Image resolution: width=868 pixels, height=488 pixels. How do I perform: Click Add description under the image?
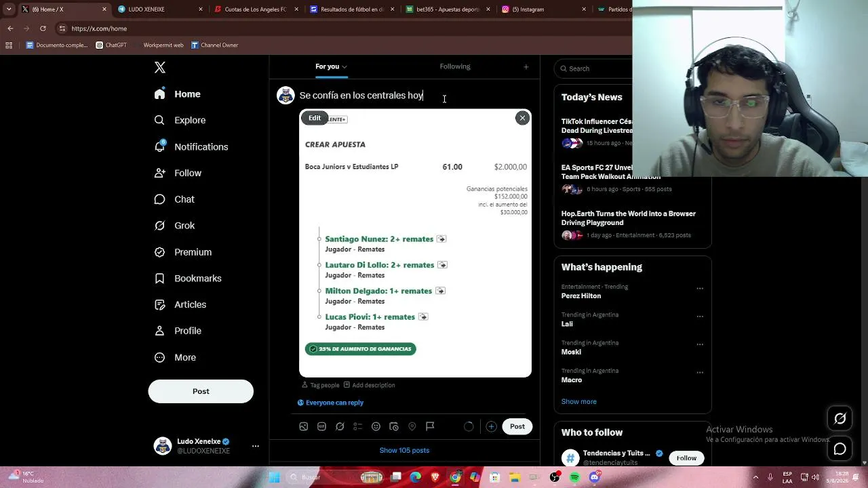pos(369,385)
